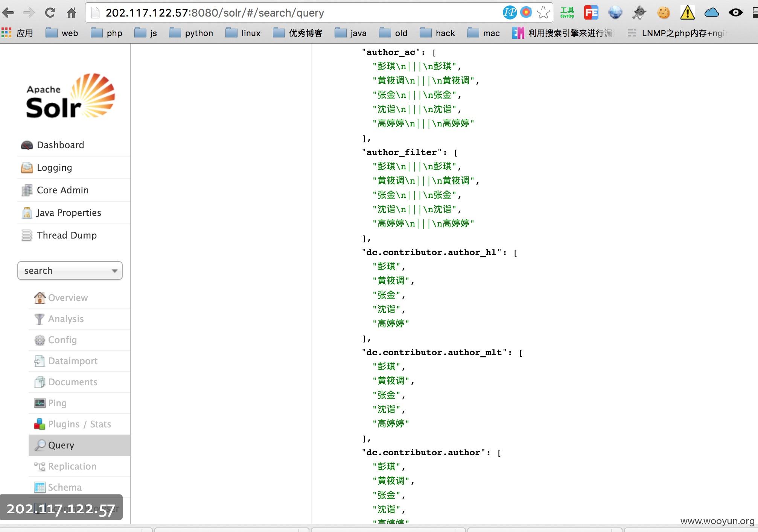Open the Java Properties link
758x532 pixels.
tap(68, 213)
